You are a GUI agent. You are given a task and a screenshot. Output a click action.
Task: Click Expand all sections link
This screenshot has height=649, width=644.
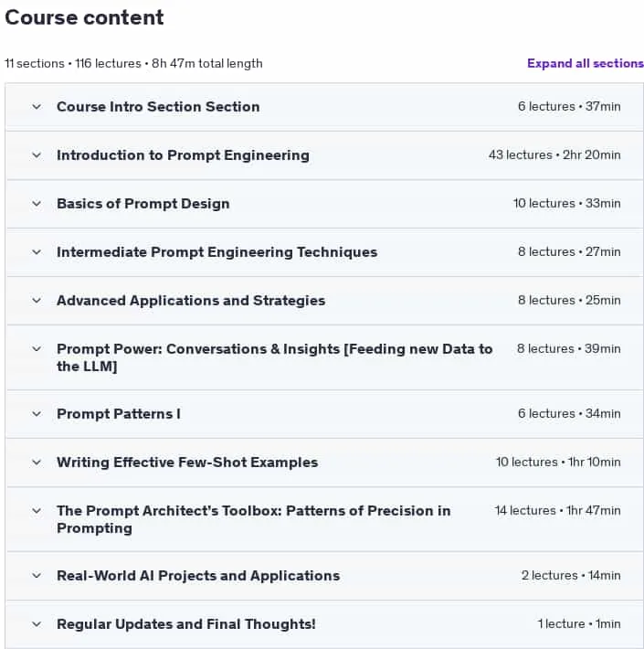click(x=586, y=63)
